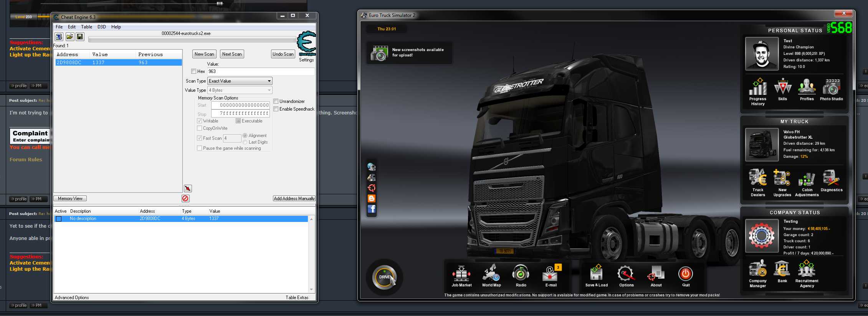Click the driver profile avatar thumbnail
The height and width of the screenshot is (316, 868).
[x=762, y=54]
